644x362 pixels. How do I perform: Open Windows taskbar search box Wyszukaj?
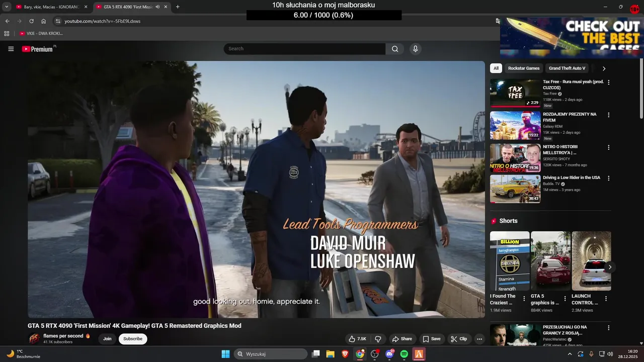271,354
